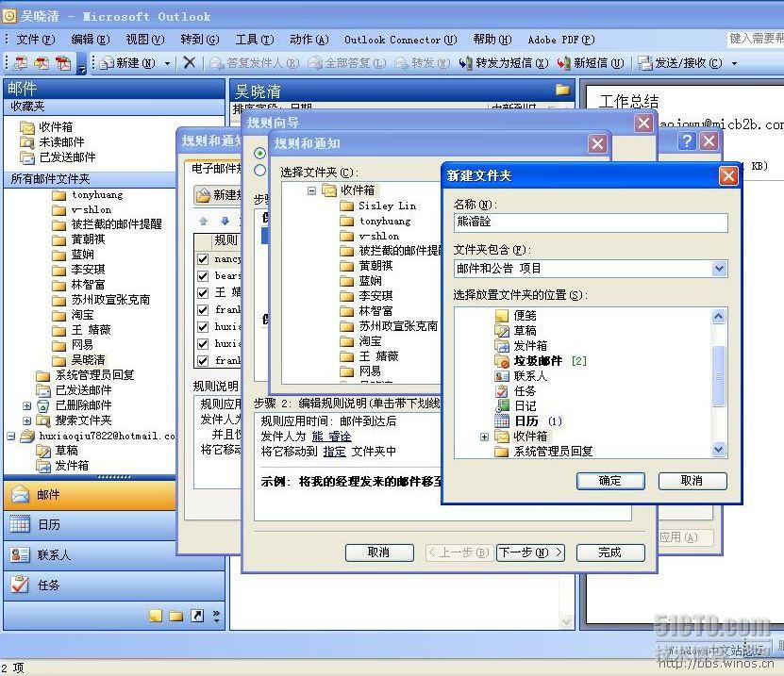The height and width of the screenshot is (676, 784).
Task: Click 下一步 in rules wizard
Action: (x=530, y=552)
